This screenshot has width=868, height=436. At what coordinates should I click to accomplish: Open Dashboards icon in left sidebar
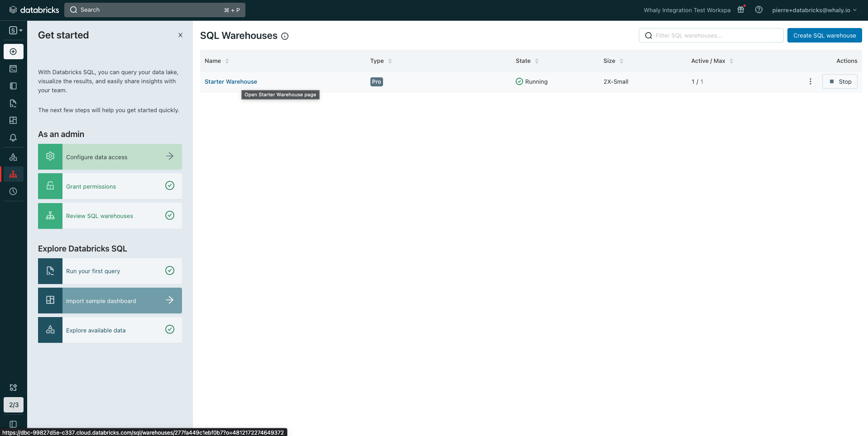[13, 120]
